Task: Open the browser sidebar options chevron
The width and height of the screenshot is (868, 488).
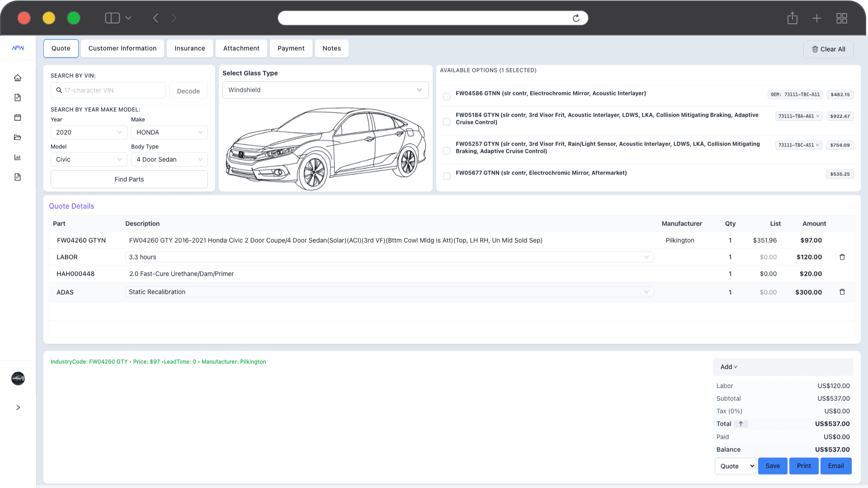Action: 128,18
